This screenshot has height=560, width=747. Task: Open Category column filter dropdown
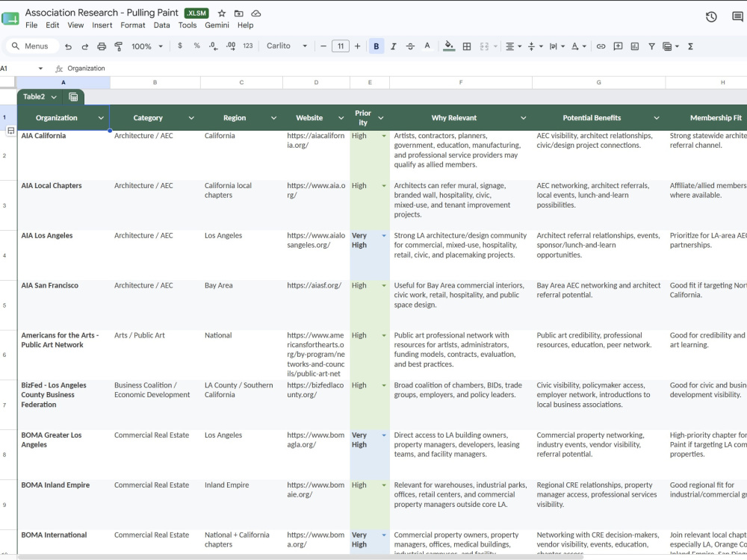[x=191, y=118]
